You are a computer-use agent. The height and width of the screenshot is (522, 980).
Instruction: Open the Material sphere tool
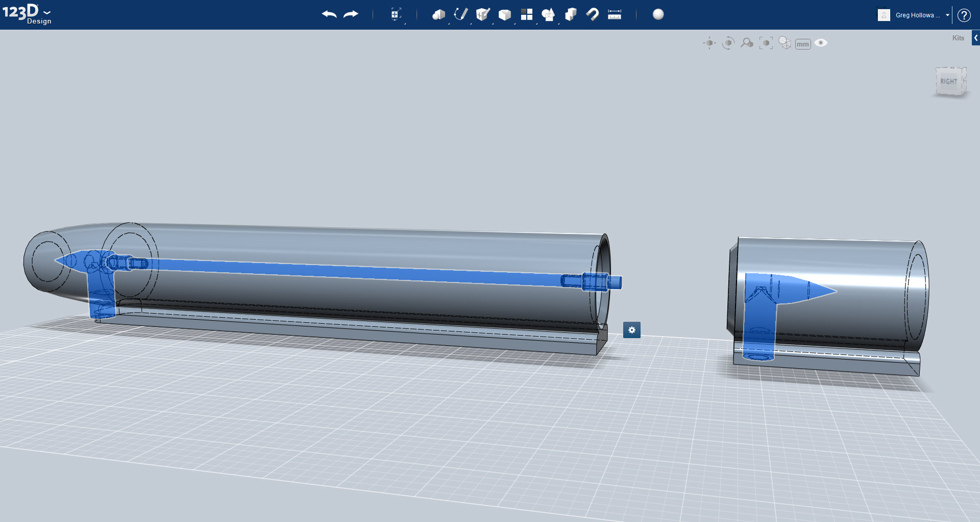[x=658, y=14]
